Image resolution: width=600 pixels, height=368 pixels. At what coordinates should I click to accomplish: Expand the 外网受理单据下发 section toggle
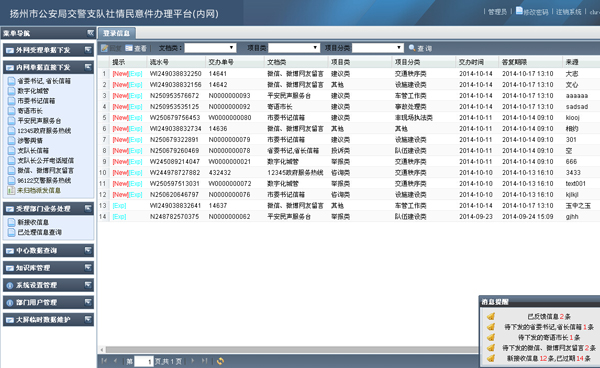tap(88, 50)
